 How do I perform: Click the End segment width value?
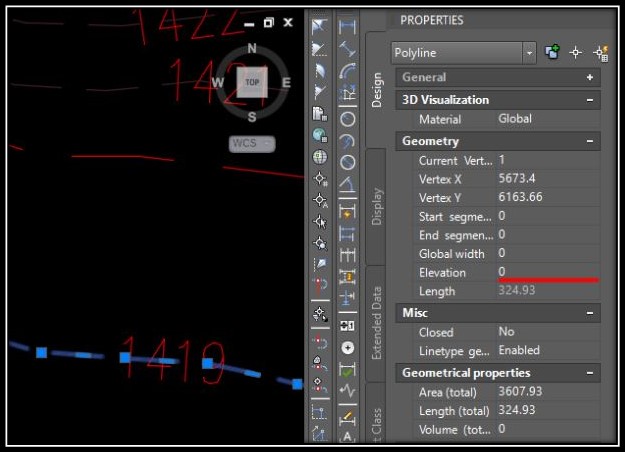(548, 235)
